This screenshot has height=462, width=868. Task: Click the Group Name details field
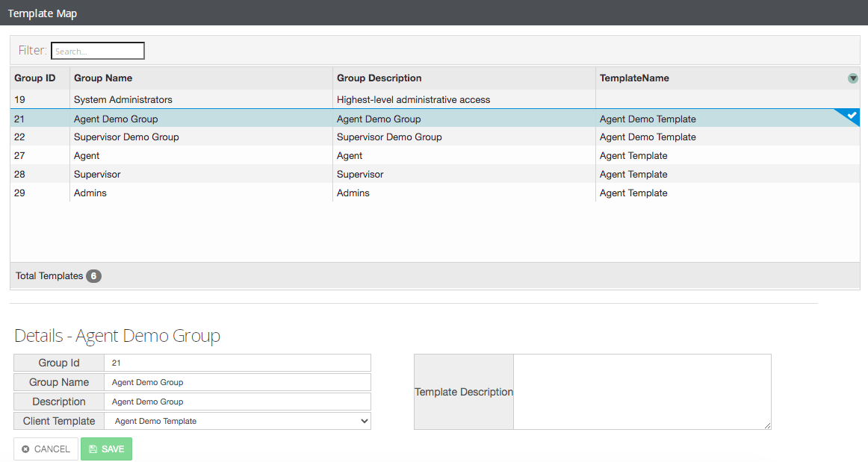point(238,382)
